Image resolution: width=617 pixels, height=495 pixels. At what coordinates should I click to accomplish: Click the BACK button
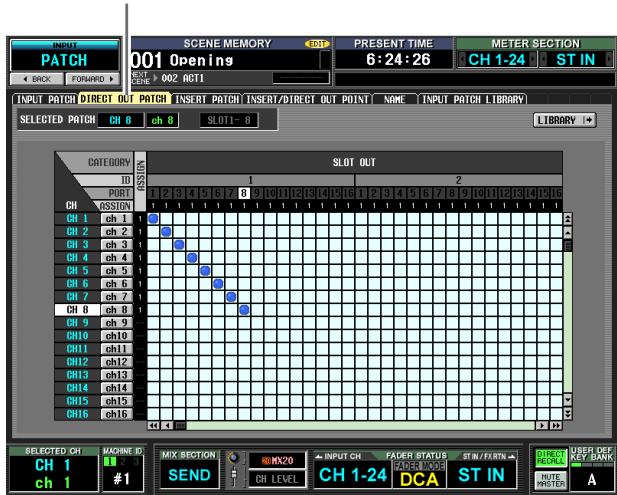(37, 79)
